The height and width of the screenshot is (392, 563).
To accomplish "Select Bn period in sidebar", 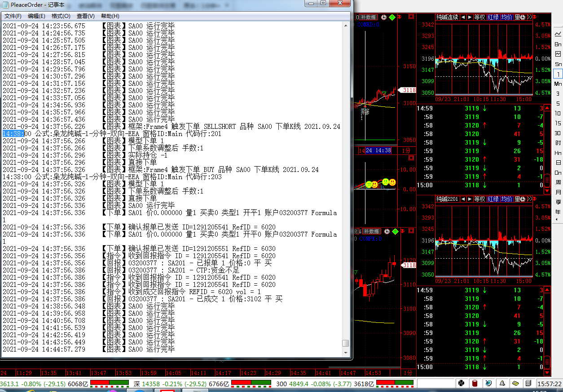I will coord(558,44).
